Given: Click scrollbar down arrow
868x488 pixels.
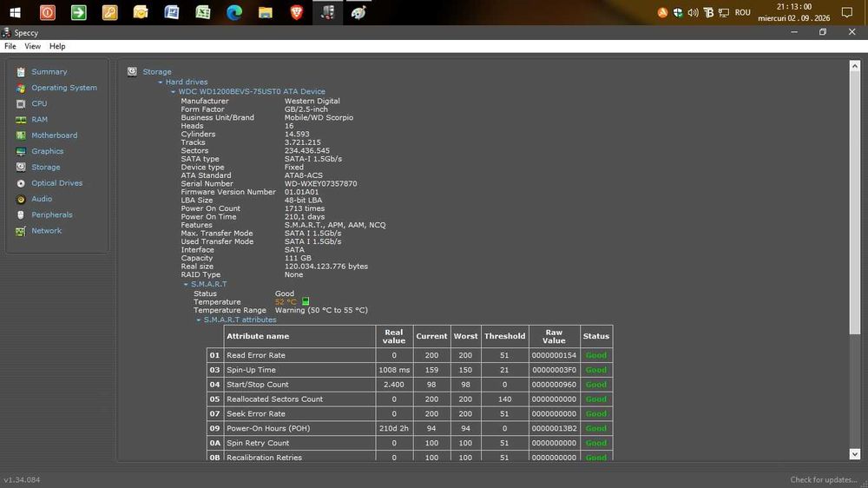Looking at the screenshot, I should pos(855,454).
